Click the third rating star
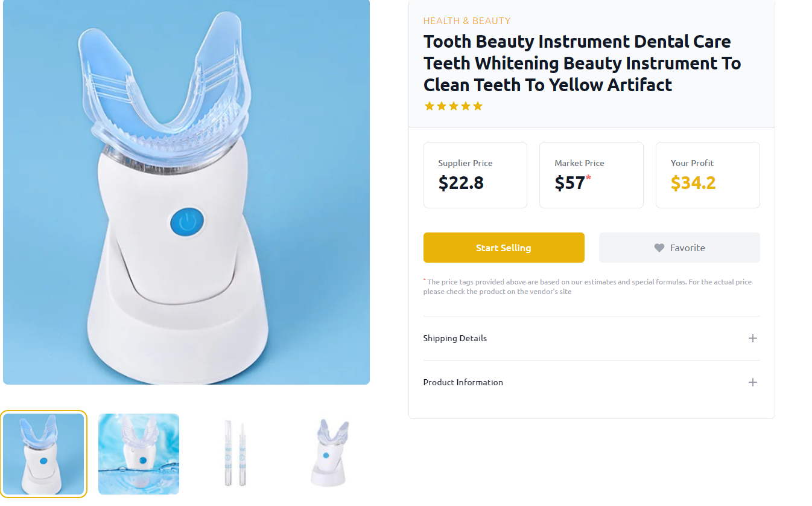The width and height of the screenshot is (812, 506). [x=454, y=106]
